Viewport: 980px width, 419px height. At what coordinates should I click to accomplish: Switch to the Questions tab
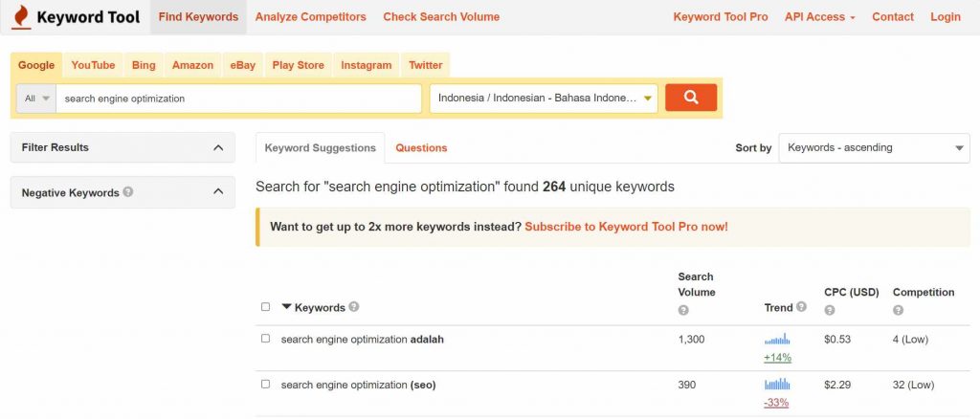[421, 148]
